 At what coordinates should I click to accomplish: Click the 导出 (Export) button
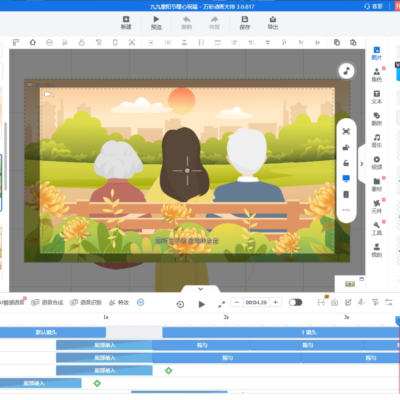tap(273, 22)
